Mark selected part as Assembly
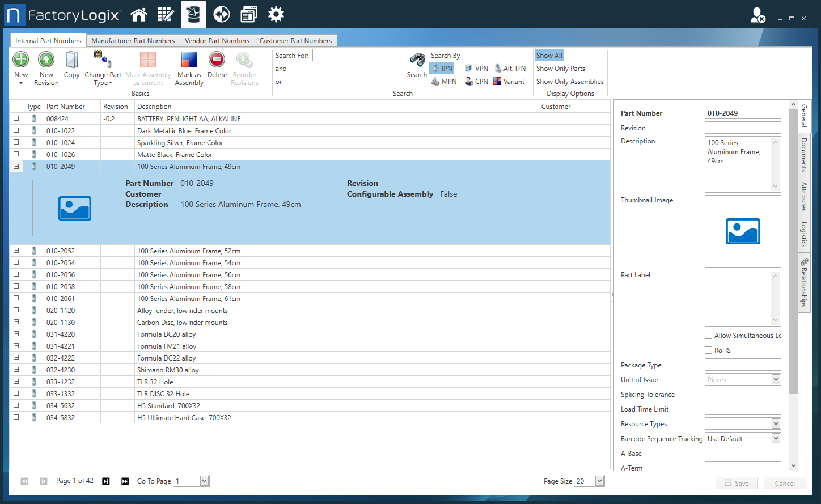Viewport: 821px width, 504px height. [x=189, y=66]
